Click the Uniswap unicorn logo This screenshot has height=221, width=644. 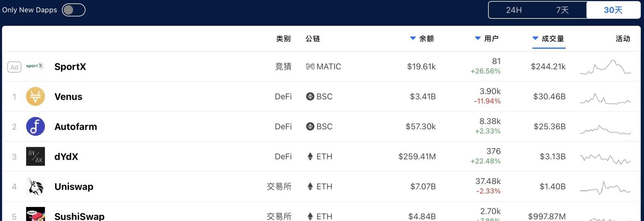[x=36, y=186]
